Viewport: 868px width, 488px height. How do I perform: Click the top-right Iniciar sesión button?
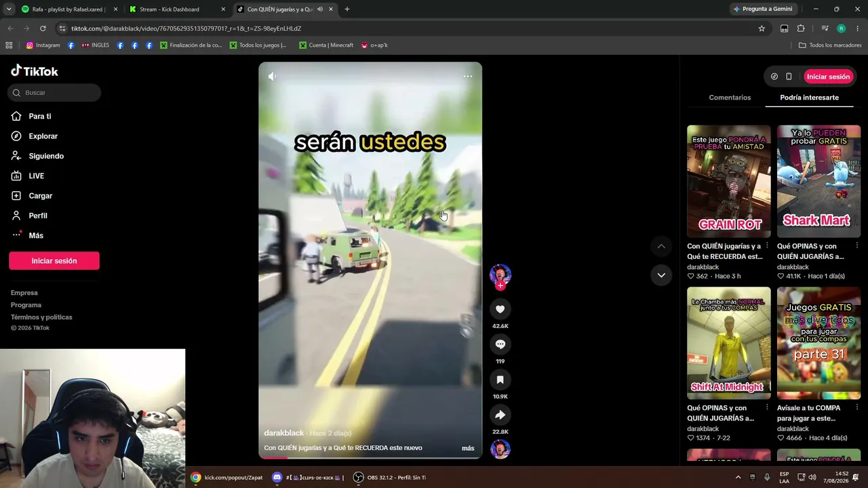828,77
